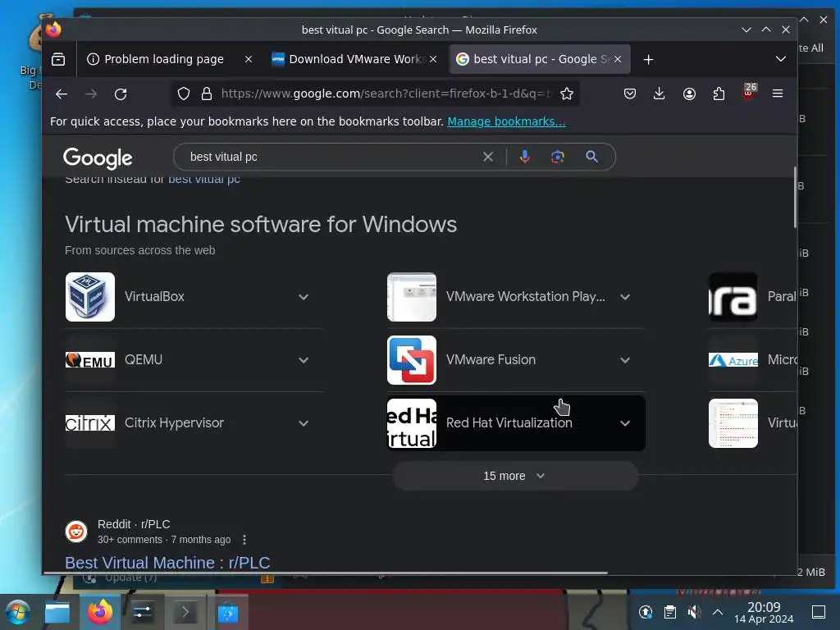Open the software store icon in taskbar
The height and width of the screenshot is (630, 840).
tap(228, 613)
